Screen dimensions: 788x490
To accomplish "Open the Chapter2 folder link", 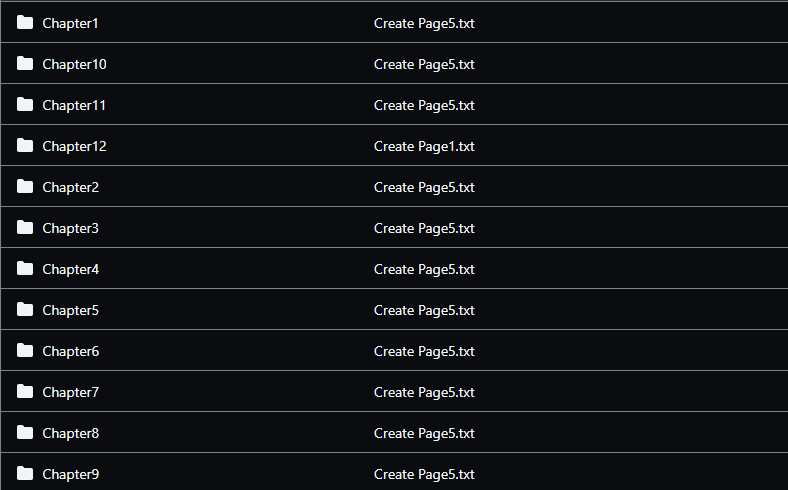I will pyautogui.click(x=70, y=187).
